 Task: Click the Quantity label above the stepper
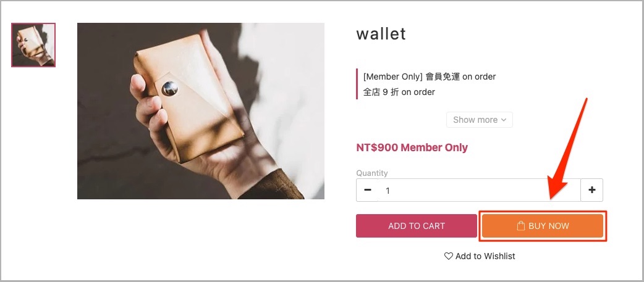coord(371,173)
